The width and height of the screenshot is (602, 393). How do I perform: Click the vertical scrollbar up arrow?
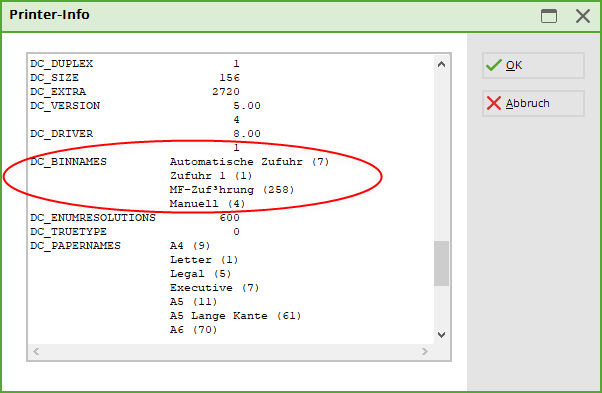(442, 64)
